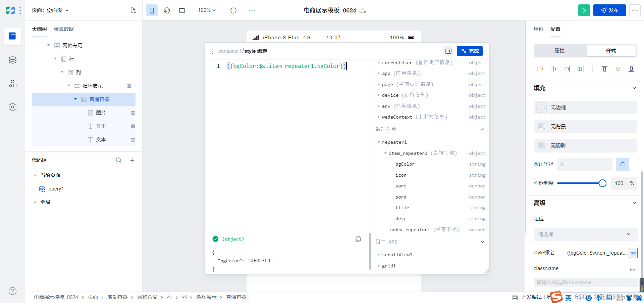Image resolution: width=644 pixels, height=303 pixels.
Task: Expand the currentUser variable
Action: coord(379,62)
